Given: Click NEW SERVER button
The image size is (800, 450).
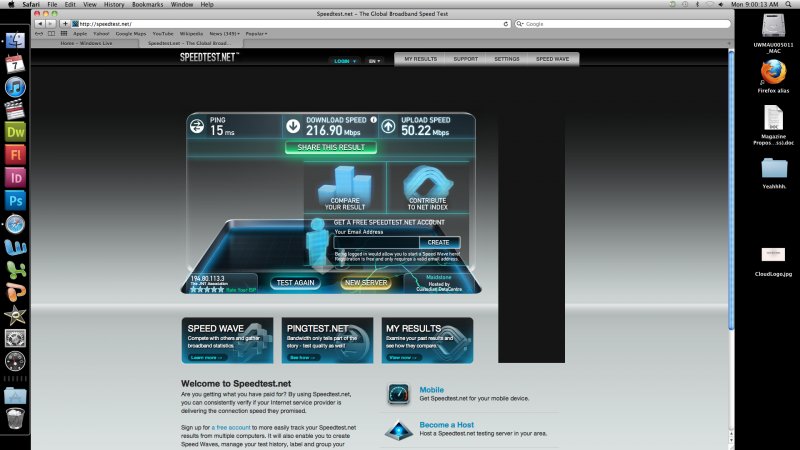Looking at the screenshot, I should pos(366,283).
